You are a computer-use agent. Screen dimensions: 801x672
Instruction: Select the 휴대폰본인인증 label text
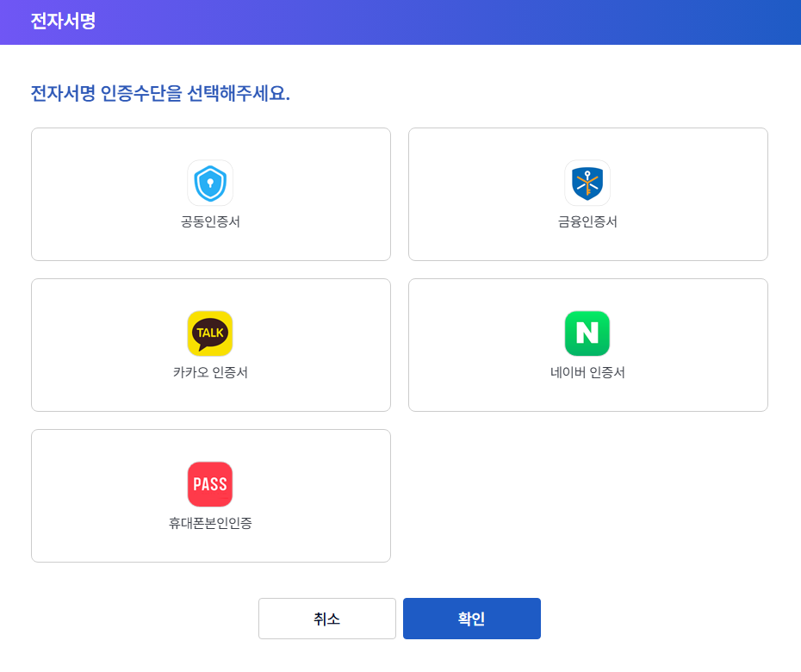coord(210,523)
